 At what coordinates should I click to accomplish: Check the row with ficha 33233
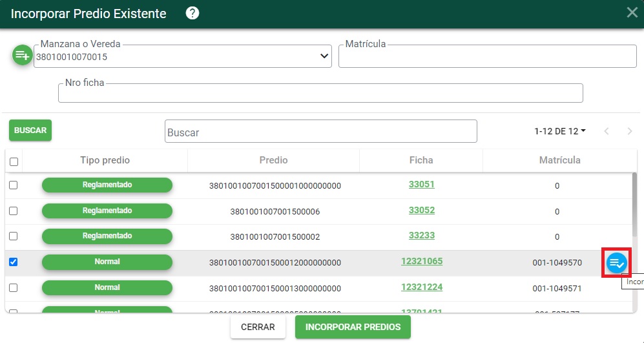point(14,236)
